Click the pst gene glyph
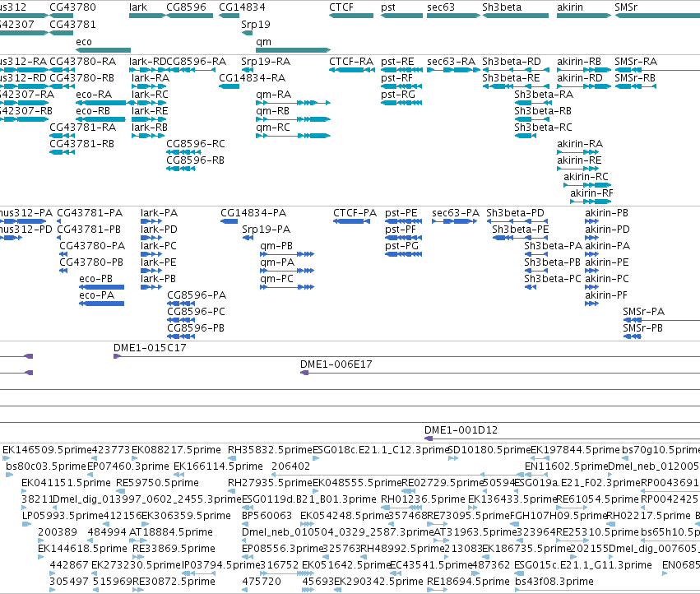The width and height of the screenshot is (700, 594). (x=401, y=16)
